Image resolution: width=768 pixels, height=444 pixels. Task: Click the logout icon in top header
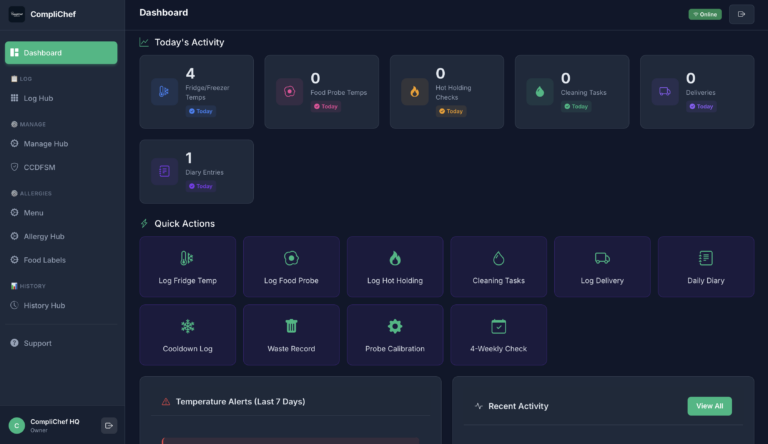741,14
